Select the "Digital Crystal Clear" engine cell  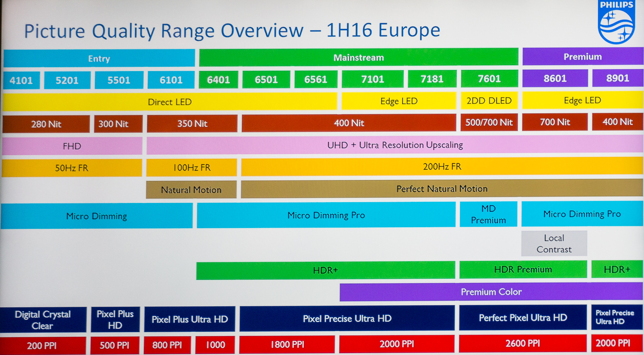[x=43, y=320]
